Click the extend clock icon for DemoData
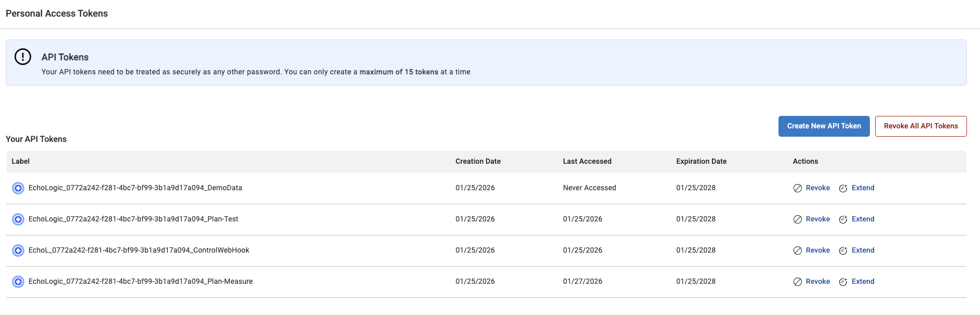Image resolution: width=980 pixels, height=315 pixels. (x=843, y=188)
